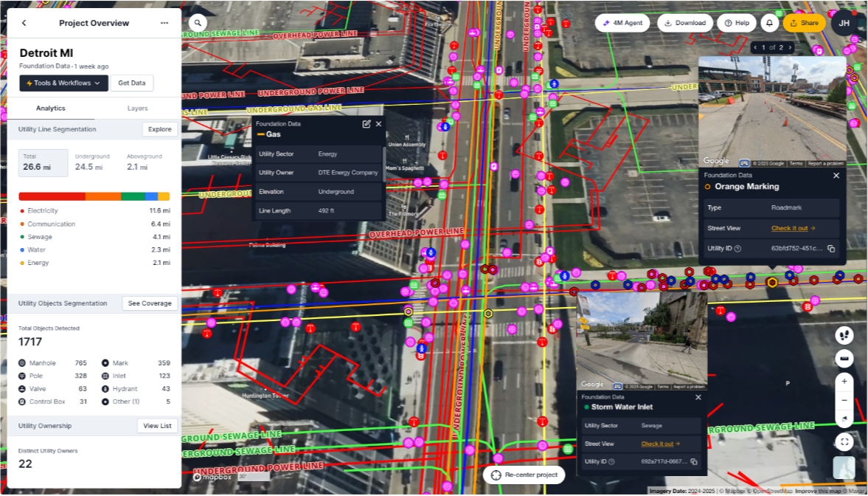Open the Project Overview three-dot menu

[x=164, y=23]
